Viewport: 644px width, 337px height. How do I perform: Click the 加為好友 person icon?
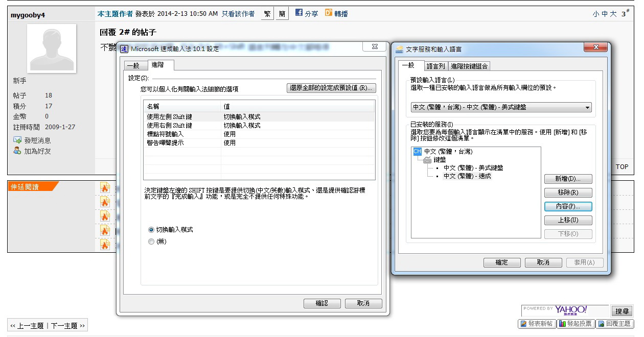(x=17, y=151)
